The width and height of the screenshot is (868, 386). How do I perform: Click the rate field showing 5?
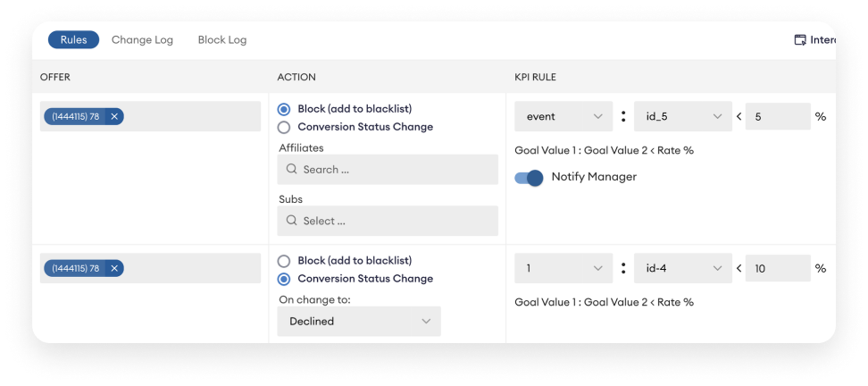pyautogui.click(x=777, y=116)
